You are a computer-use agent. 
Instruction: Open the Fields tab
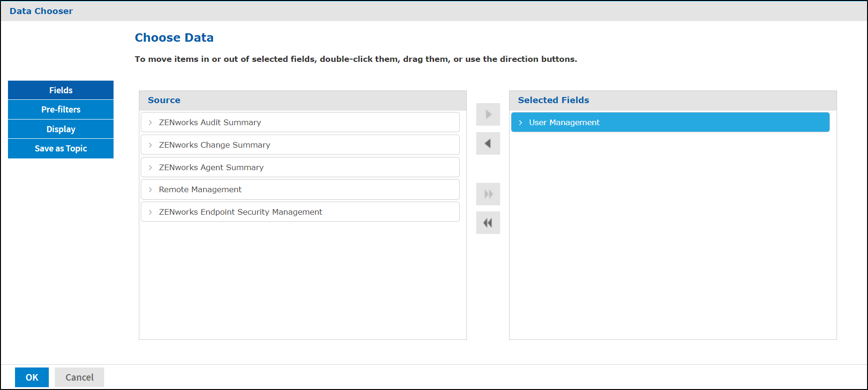pyautogui.click(x=61, y=90)
